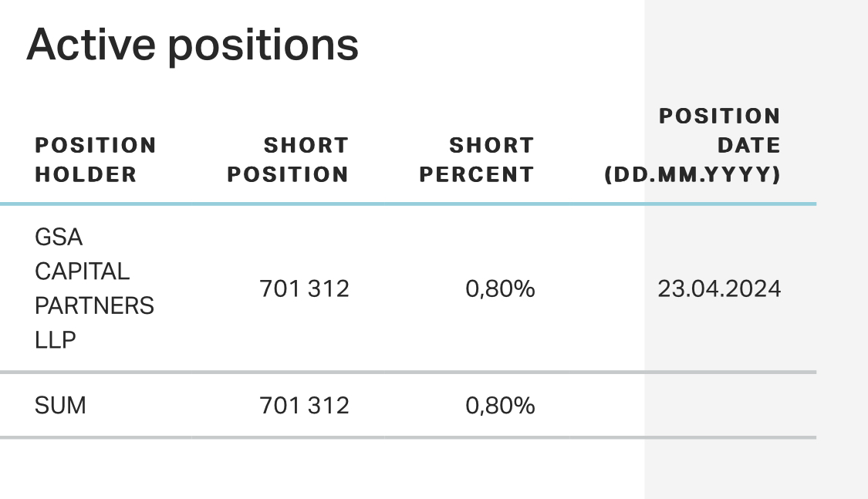Click the SUM row 701 312 total
This screenshot has width=868, height=499.
(305, 406)
